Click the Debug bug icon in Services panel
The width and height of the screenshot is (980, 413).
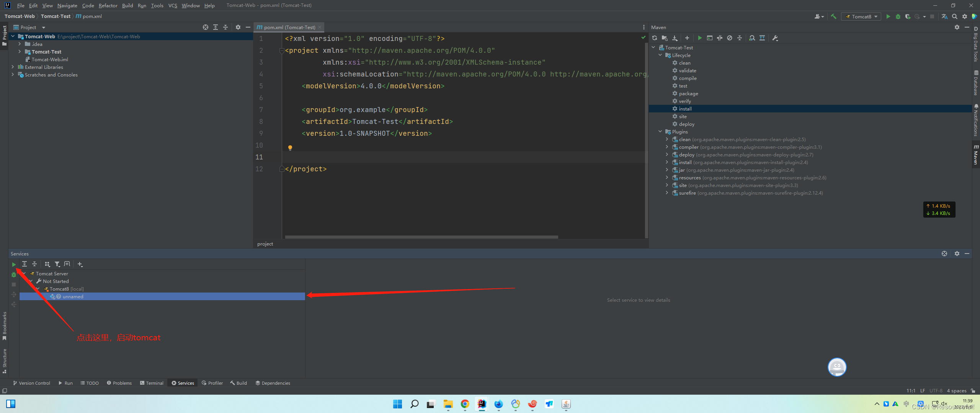click(x=14, y=275)
